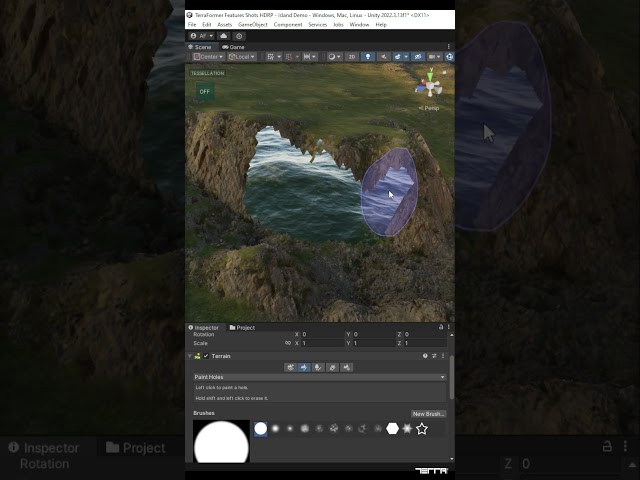Open the Window menu
Viewport: 640px width, 480px height.
coord(359,24)
